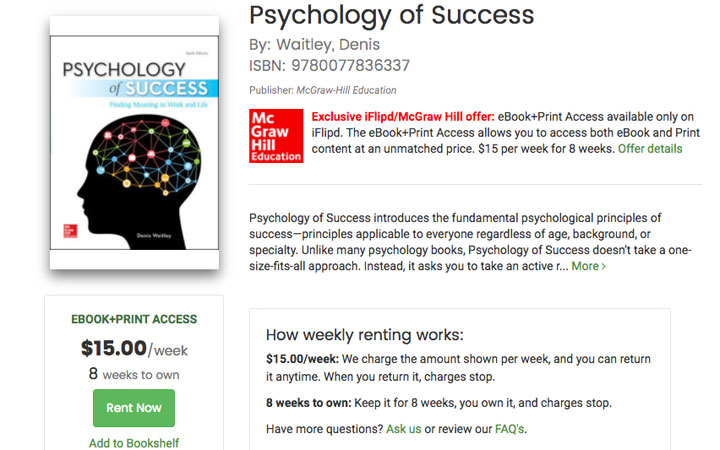Image resolution: width=720 pixels, height=450 pixels.
Task: Click the red Exclusive iFlipd/McGraw Hill offer text
Action: [403, 117]
